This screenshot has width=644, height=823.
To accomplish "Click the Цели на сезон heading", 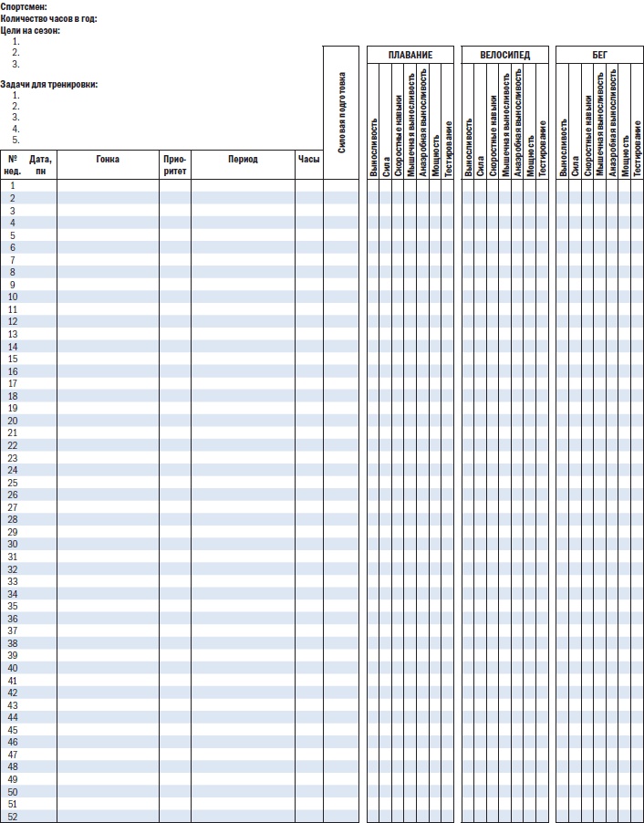I will (x=30, y=30).
